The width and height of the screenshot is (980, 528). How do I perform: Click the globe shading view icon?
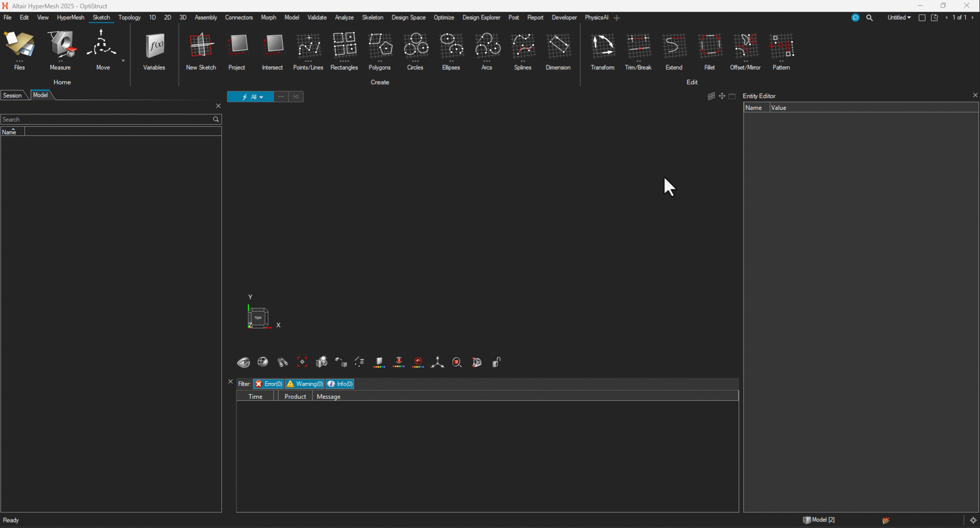click(263, 362)
